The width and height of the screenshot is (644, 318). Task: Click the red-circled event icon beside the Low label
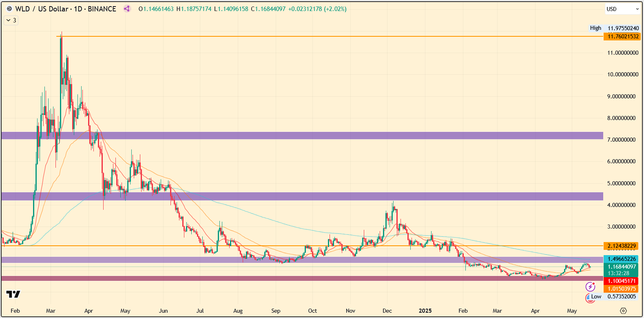point(588,298)
